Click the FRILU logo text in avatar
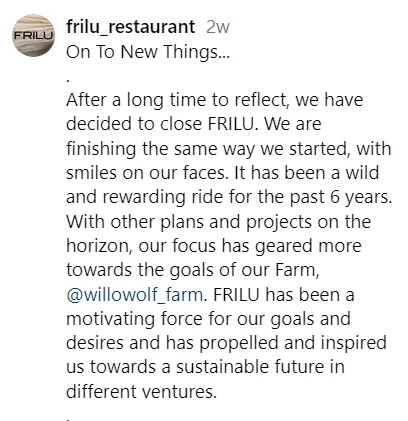The width and height of the screenshot is (408, 421). click(x=33, y=36)
